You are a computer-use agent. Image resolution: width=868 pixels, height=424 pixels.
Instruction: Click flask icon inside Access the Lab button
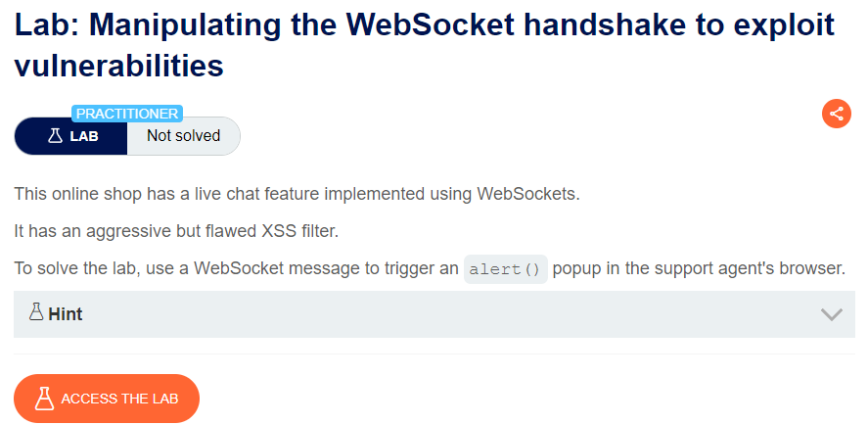(44, 399)
